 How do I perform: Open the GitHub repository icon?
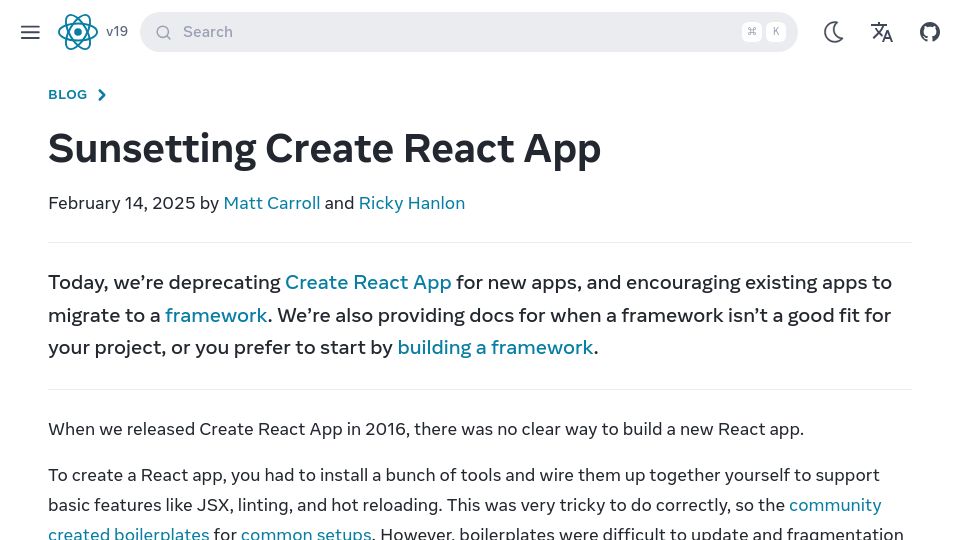tap(929, 32)
